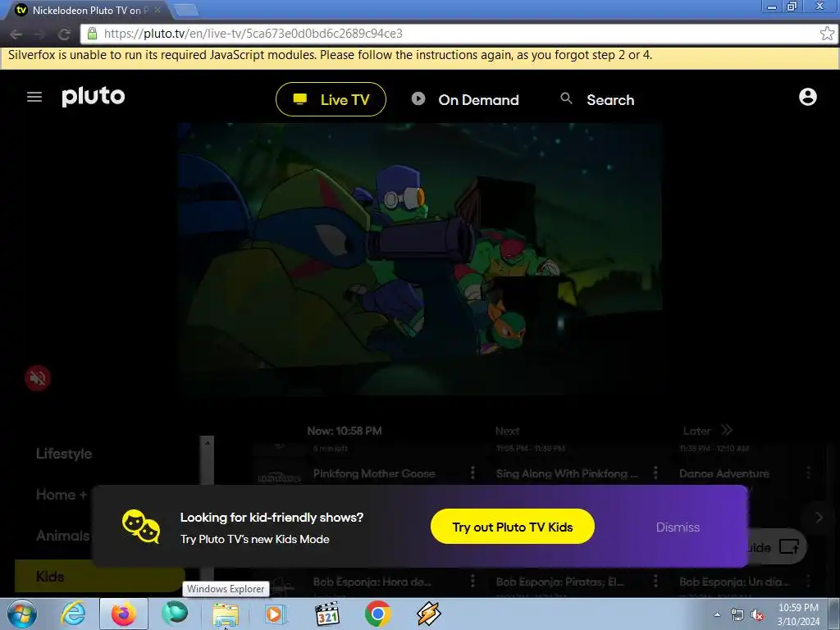The image size is (840, 630).
Task: Click the Bob Esponja: Piratas program
Action: pos(559,582)
